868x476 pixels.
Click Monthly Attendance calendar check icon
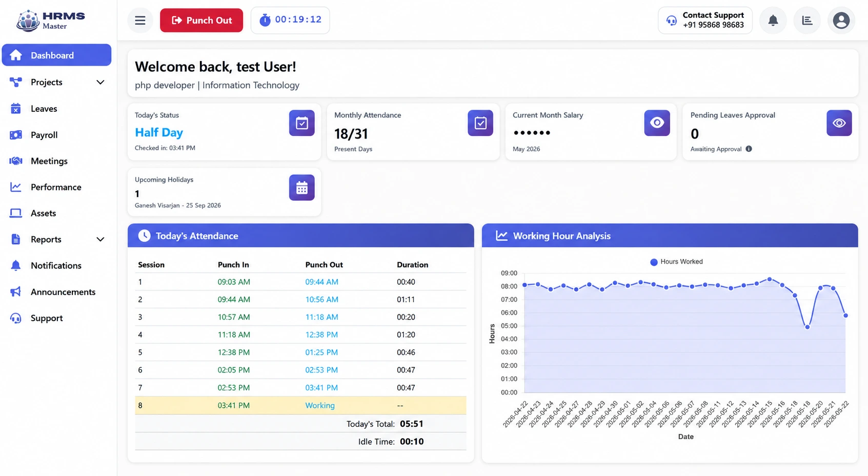(x=480, y=123)
